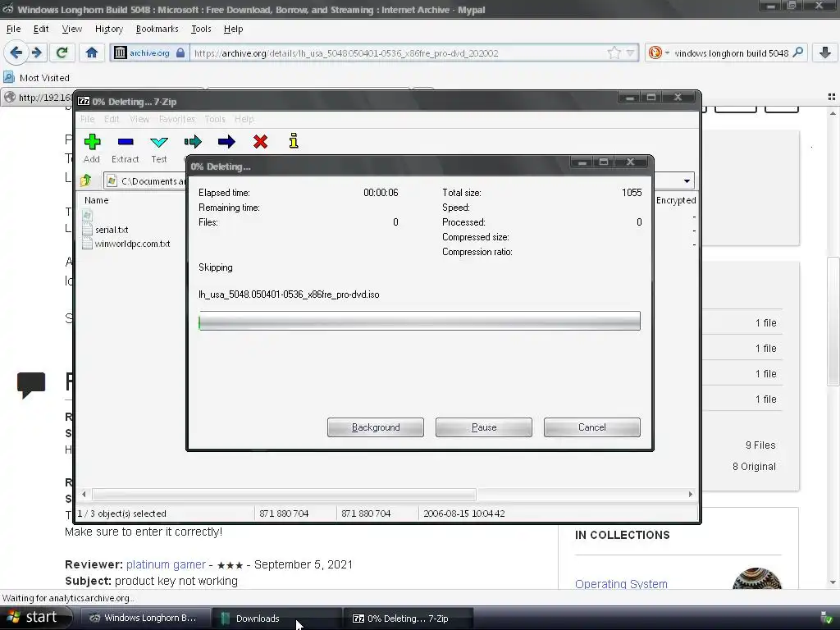Click the 7-Zip up-folder icon
Screen dimensions: 840x630
coord(85,180)
